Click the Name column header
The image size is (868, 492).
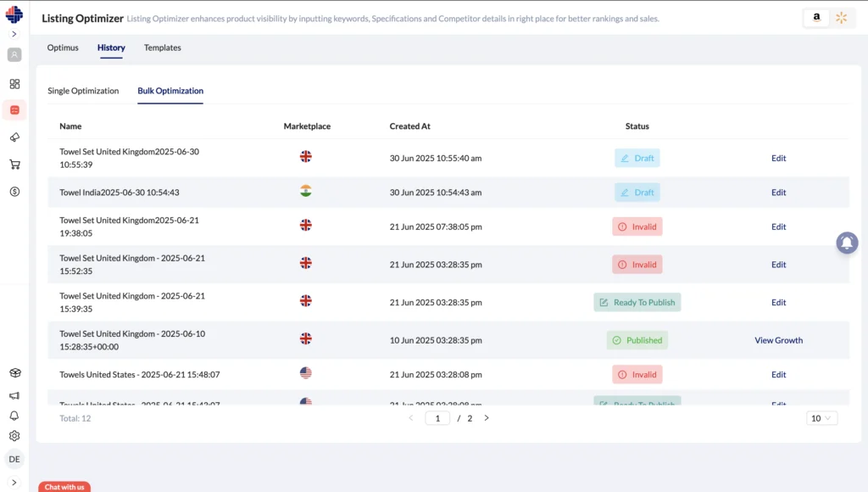70,126
